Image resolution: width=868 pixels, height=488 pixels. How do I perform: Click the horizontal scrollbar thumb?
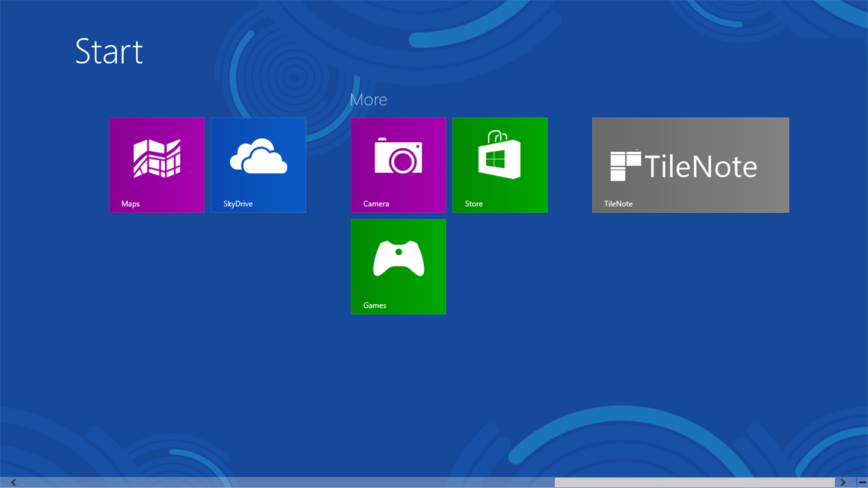coord(695,483)
